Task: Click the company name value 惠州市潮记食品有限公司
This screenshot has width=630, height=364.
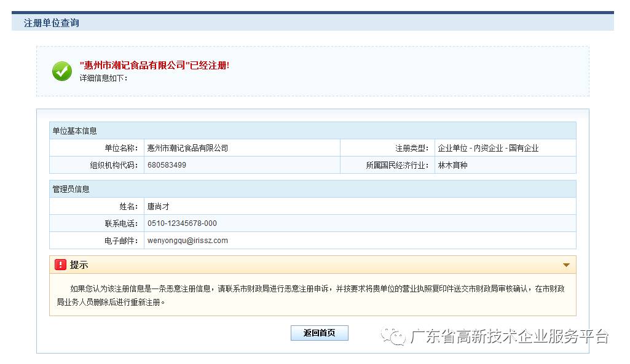Action: pos(187,148)
